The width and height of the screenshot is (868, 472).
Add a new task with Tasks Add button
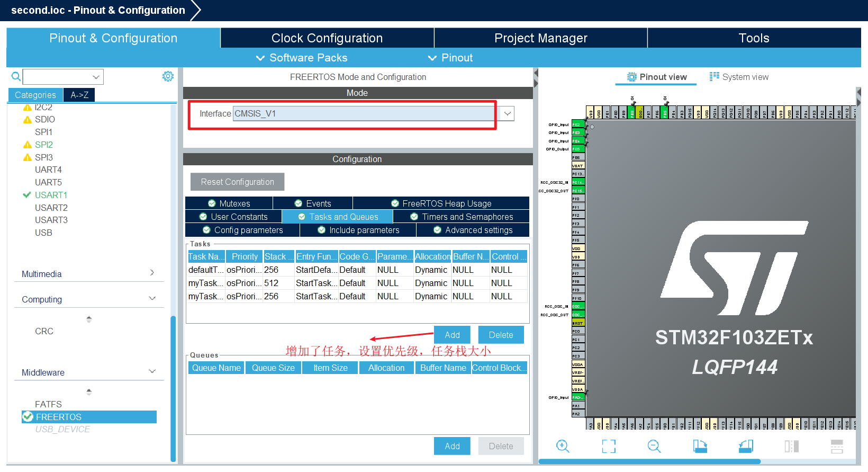coord(452,335)
